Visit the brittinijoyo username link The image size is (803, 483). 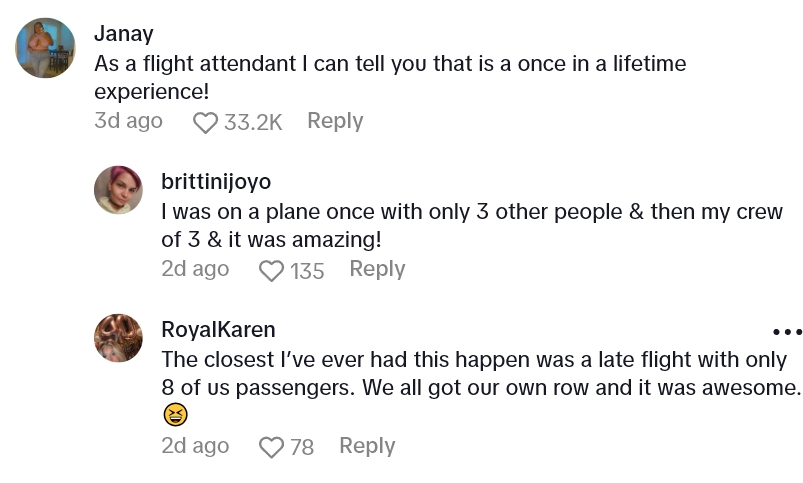[216, 182]
